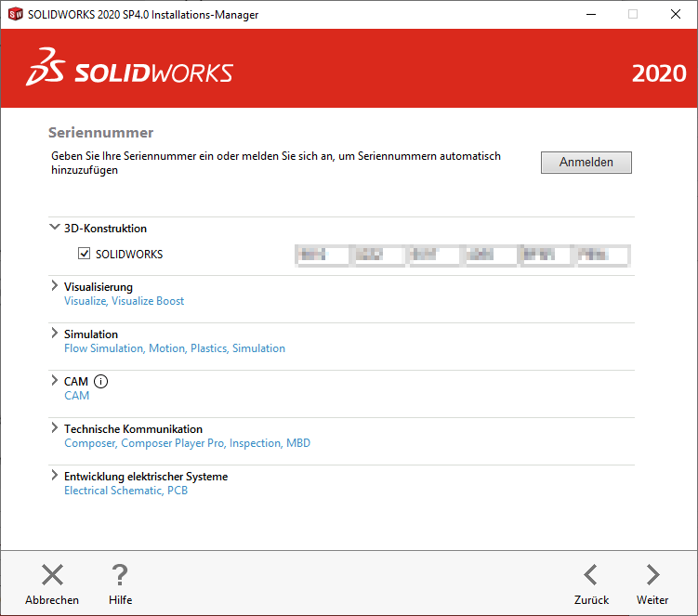The height and width of the screenshot is (616, 698).
Task: Expand Entwicklung elektrischer Systeme section
Action: point(54,476)
